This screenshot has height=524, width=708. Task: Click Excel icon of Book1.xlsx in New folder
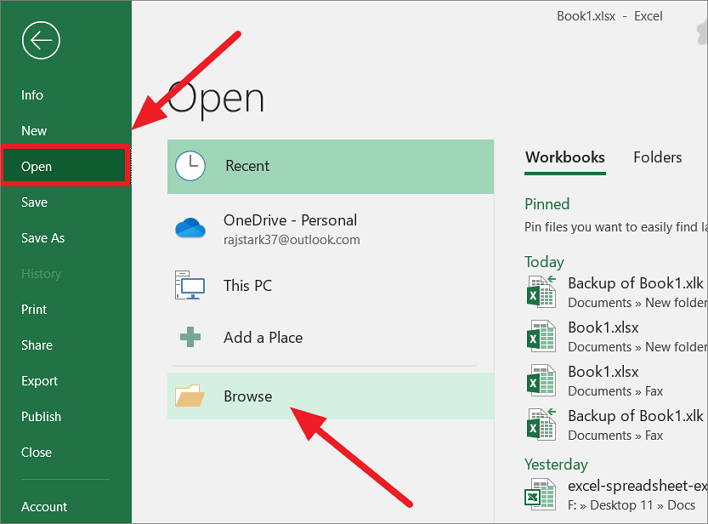point(541,336)
